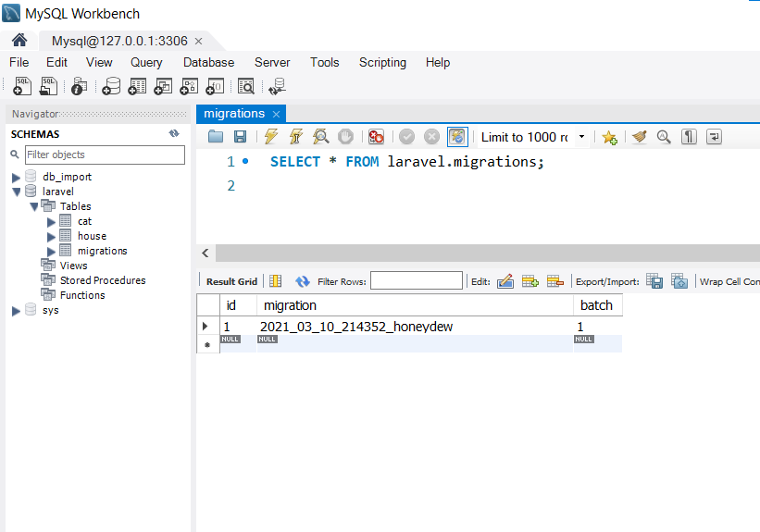Viewport: 760px width, 532px height.
Task: Save query to snippets star icon
Action: pos(609,138)
